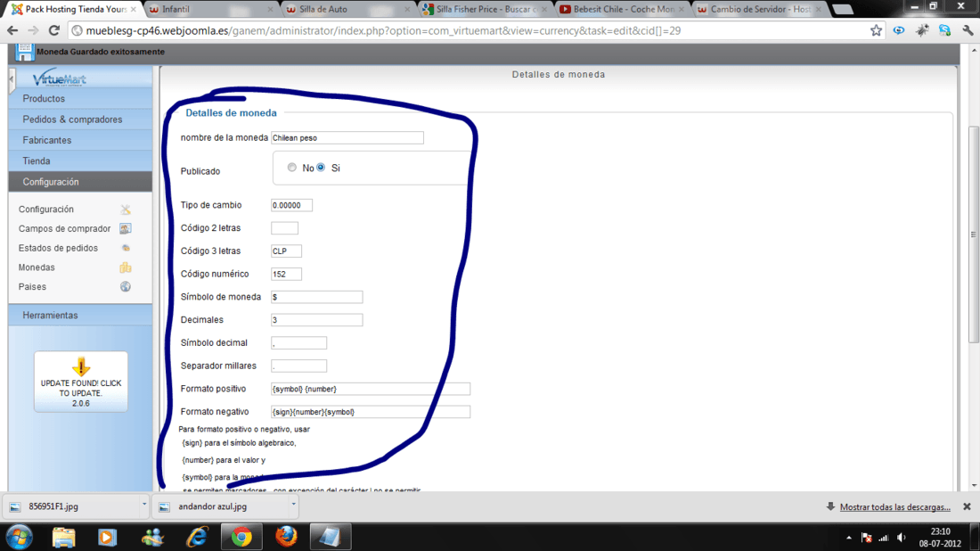
Task: Click the browser back arrow
Action: (x=12, y=30)
